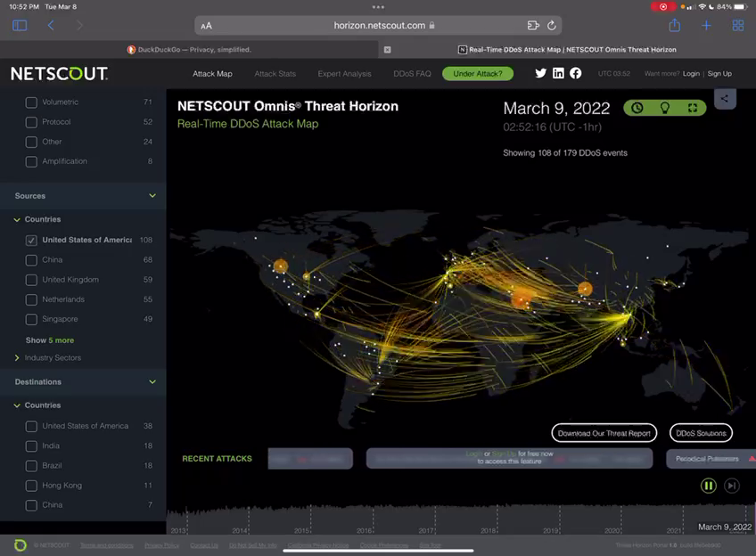Open the DDoS FAQ nav item
Viewport: 756px width, 556px height.
412,74
